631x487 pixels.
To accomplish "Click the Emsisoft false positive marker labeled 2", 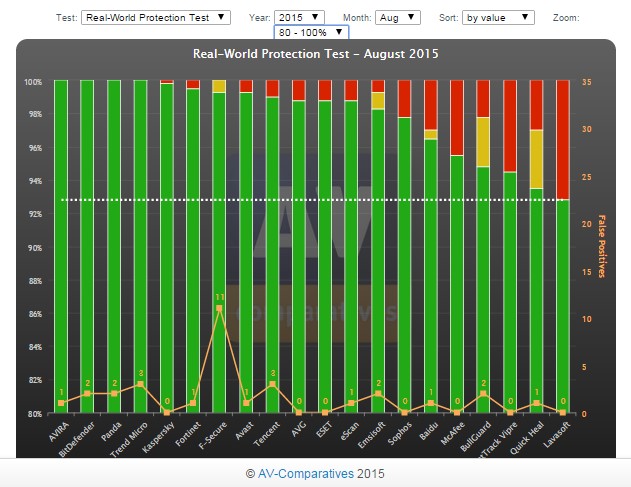I will click(x=378, y=393).
